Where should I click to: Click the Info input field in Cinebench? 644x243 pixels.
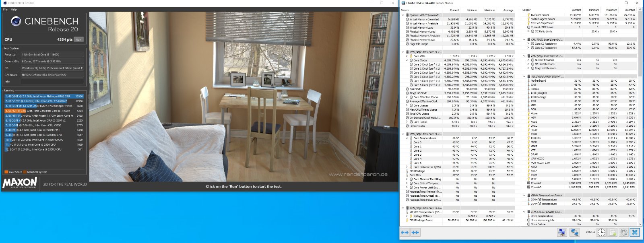52,81
